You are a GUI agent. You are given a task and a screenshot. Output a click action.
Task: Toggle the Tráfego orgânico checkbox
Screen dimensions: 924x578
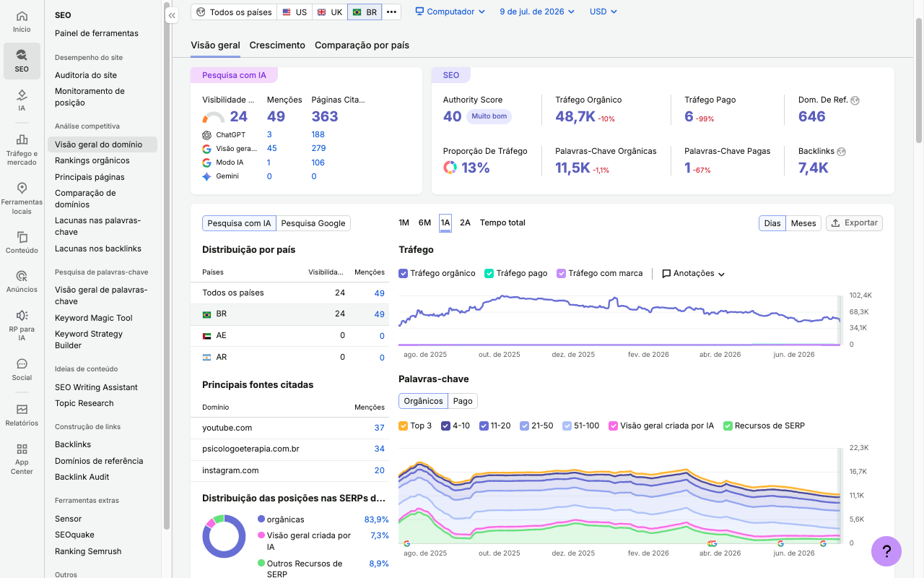click(404, 273)
